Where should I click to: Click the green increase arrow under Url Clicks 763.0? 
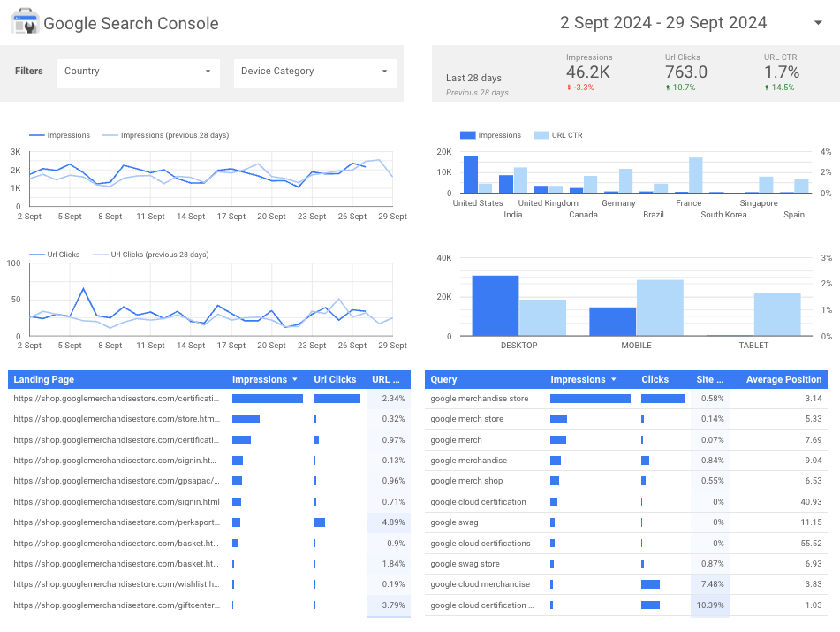[x=667, y=88]
